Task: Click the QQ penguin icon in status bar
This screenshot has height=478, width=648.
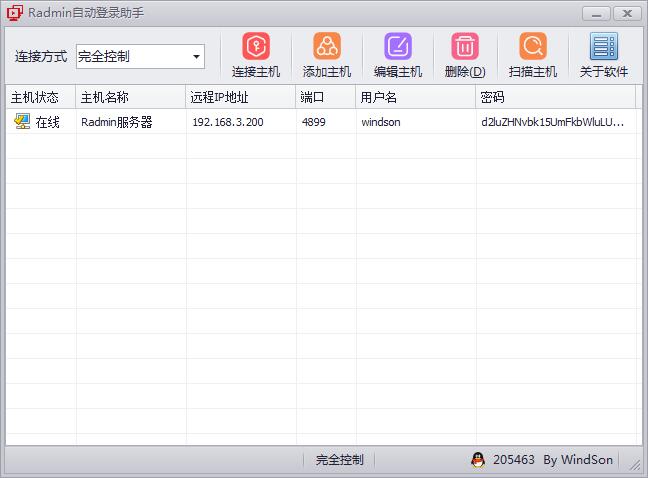Action: [x=478, y=459]
